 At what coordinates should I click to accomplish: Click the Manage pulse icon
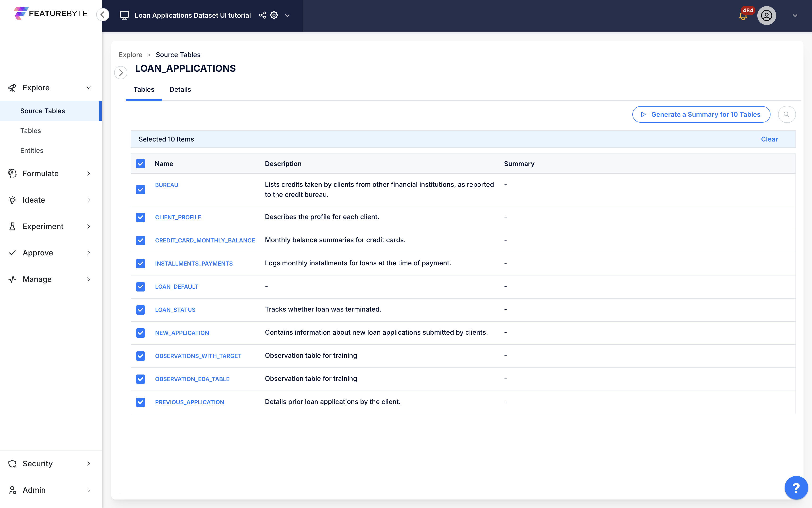pyautogui.click(x=12, y=279)
